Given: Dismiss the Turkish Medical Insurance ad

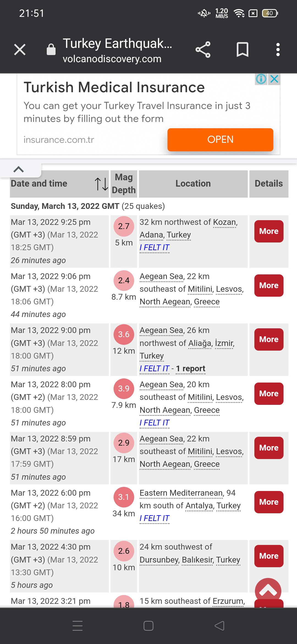Looking at the screenshot, I should click(x=274, y=79).
